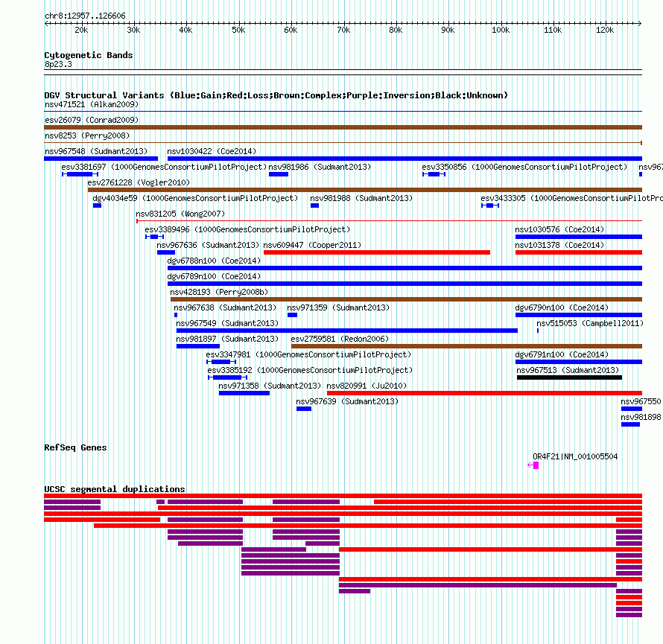663x644 pixels.
Task: Select the nsv1030422 (Coe2014) label
Action: [x=212, y=151]
